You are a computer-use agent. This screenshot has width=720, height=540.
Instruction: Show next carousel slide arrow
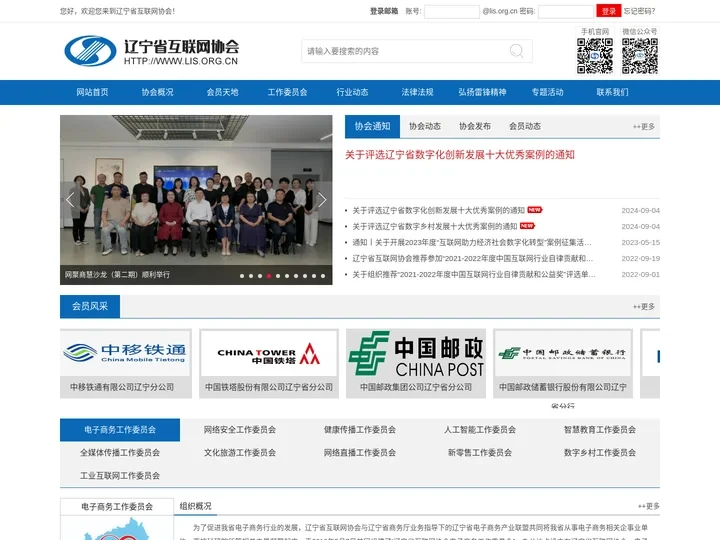[x=322, y=200]
